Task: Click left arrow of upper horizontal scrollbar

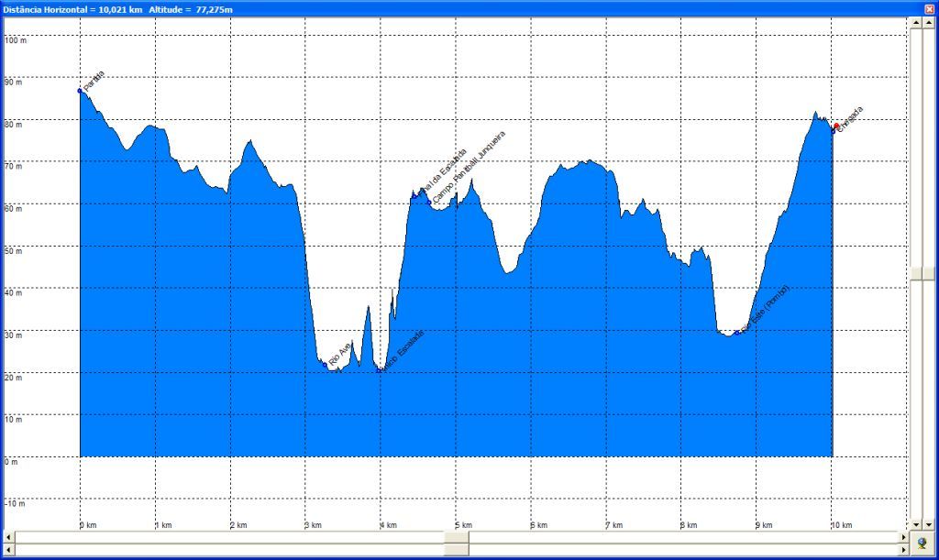Action: point(8,537)
